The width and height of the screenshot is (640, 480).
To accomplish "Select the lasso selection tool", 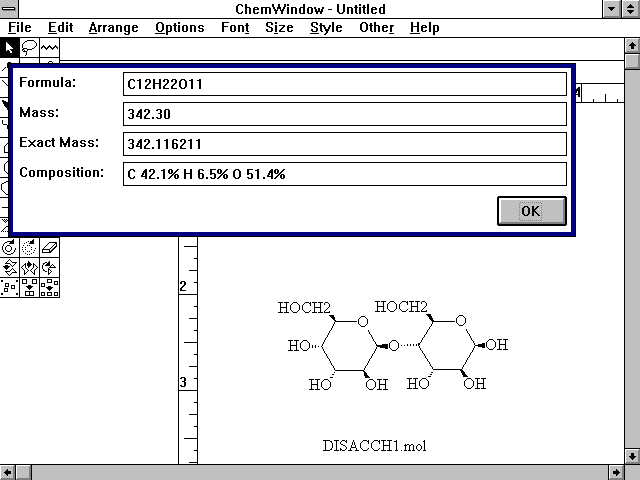I will tap(29, 46).
